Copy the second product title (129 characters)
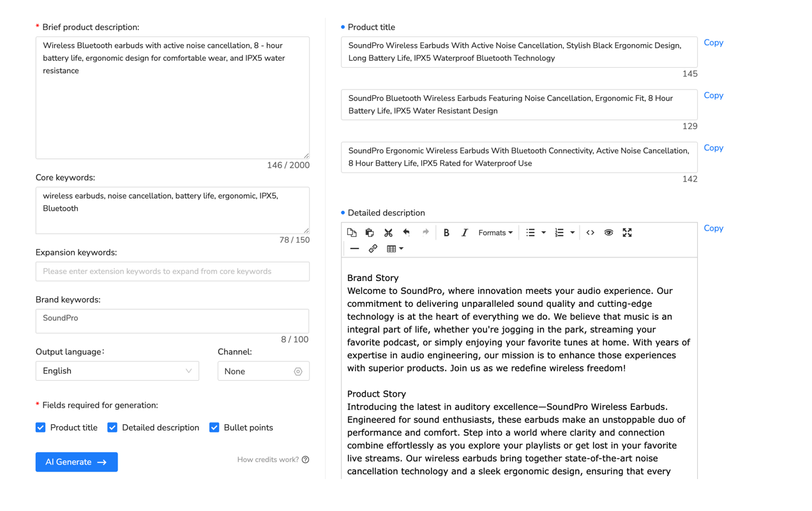812x511 pixels. click(x=713, y=95)
